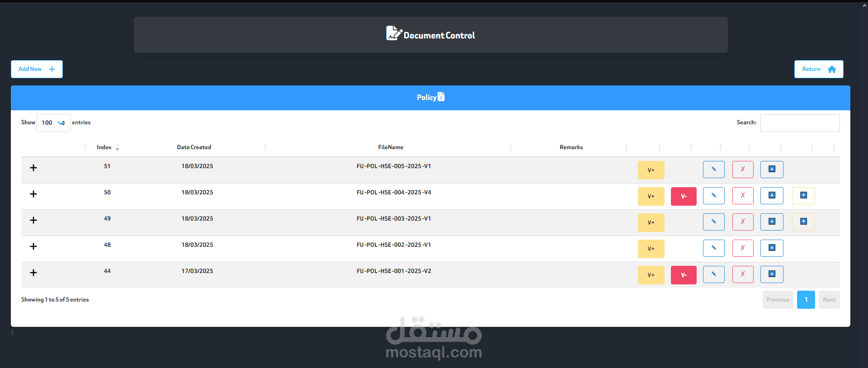The width and height of the screenshot is (868, 368).
Task: Click the move-up arrow icon for index 49
Action: [772, 222]
